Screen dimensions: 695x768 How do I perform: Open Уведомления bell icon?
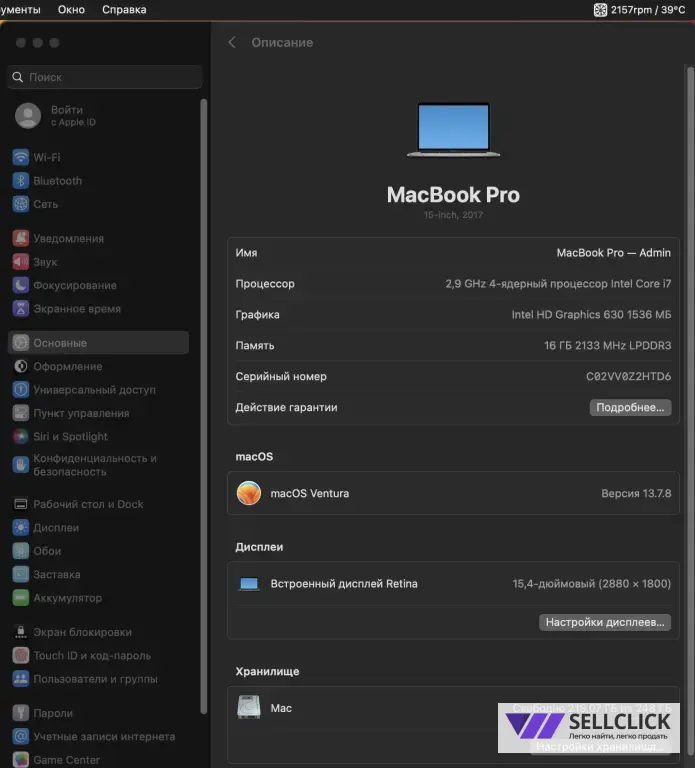click(21, 239)
